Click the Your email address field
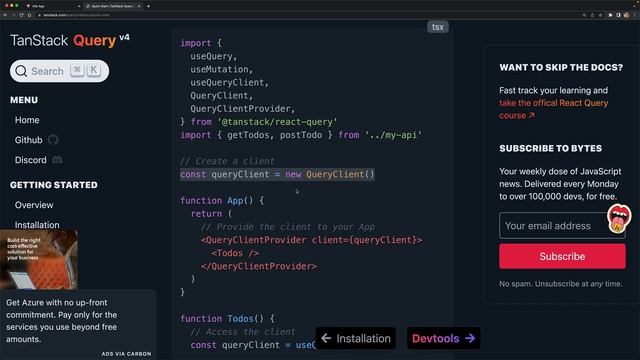The width and height of the screenshot is (640, 360). click(562, 225)
